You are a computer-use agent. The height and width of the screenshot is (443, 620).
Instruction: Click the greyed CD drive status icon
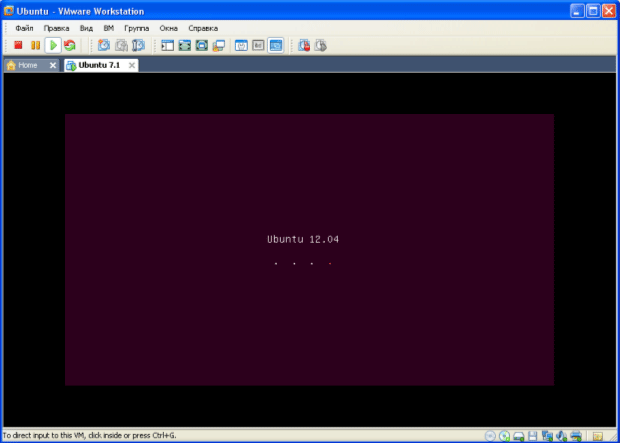point(490,436)
